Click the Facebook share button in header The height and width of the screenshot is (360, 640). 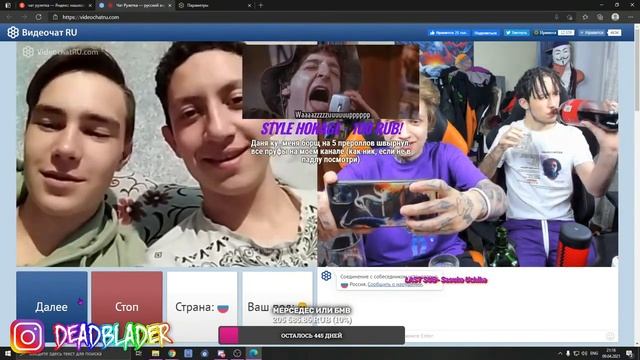[486, 33]
